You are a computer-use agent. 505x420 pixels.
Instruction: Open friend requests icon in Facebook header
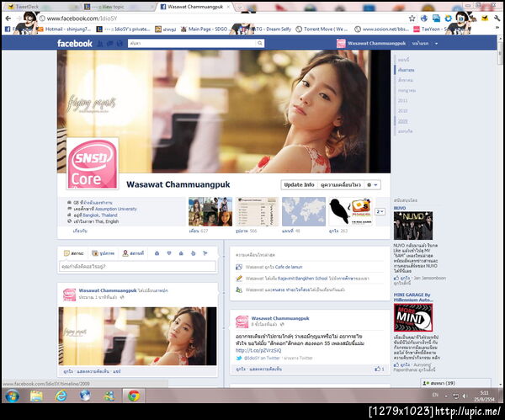click(100, 44)
